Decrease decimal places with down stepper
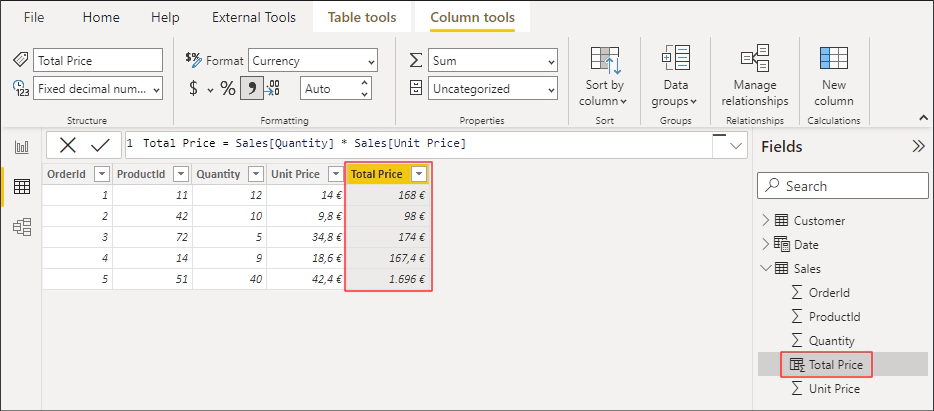Image resolution: width=934 pixels, height=411 pixels. (365, 94)
